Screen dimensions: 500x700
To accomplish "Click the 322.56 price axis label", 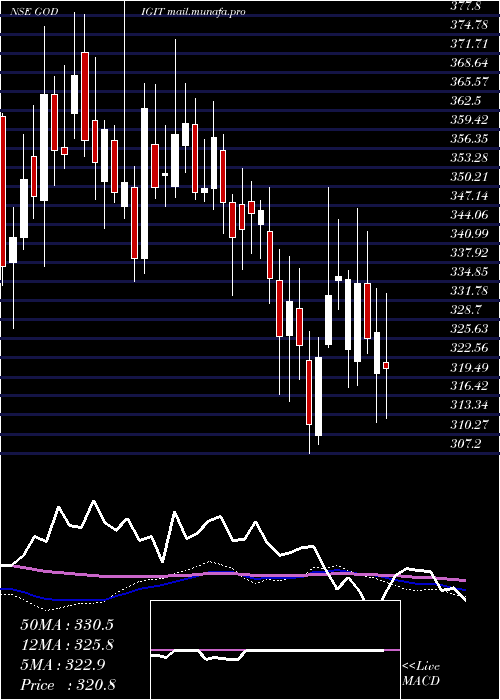I will click(469, 347).
